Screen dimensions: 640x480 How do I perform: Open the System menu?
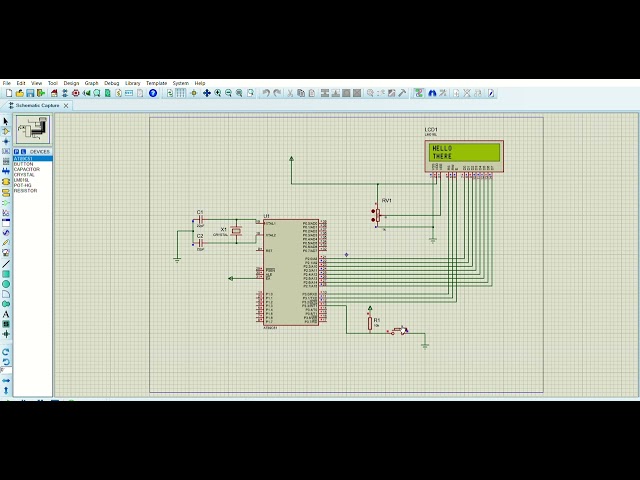coord(181,83)
